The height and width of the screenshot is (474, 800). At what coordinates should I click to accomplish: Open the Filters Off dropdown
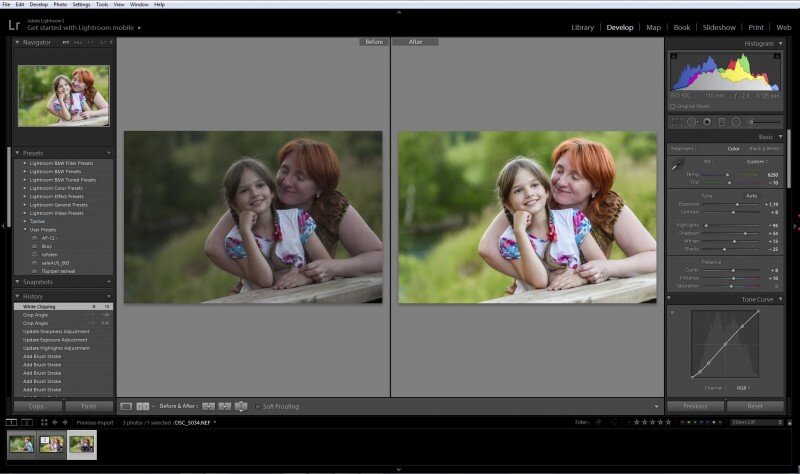[757, 422]
